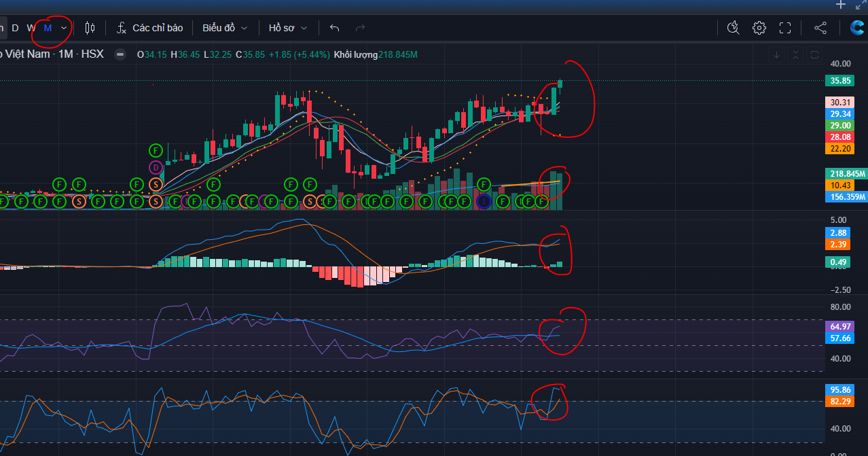
Task: Click the blue C logo icon
Action: pyautogui.click(x=858, y=28)
